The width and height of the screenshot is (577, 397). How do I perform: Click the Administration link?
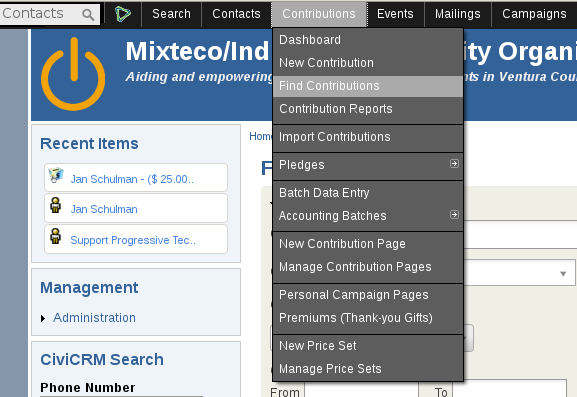click(x=94, y=318)
